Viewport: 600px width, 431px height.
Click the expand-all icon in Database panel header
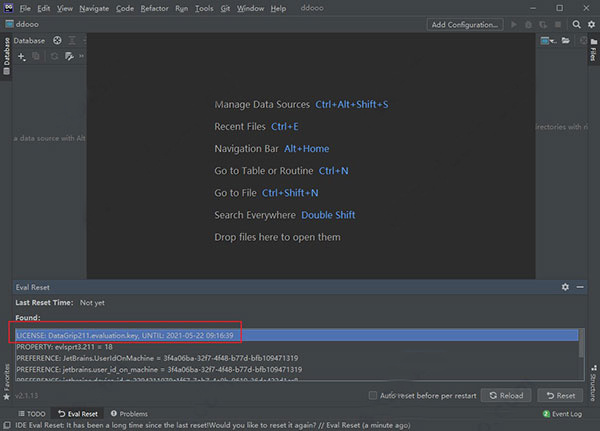click(x=72, y=41)
